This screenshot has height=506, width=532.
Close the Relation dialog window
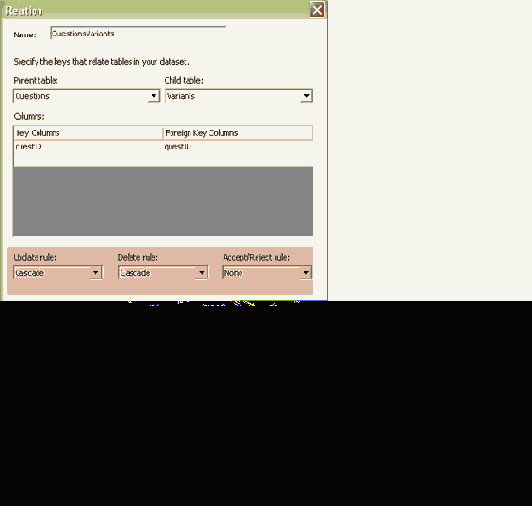click(x=317, y=10)
